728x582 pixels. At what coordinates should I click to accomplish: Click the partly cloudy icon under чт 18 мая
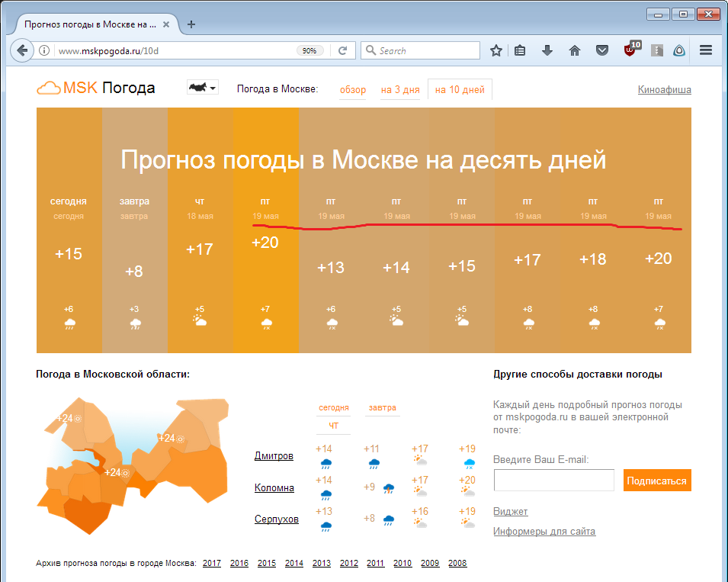pos(200,320)
